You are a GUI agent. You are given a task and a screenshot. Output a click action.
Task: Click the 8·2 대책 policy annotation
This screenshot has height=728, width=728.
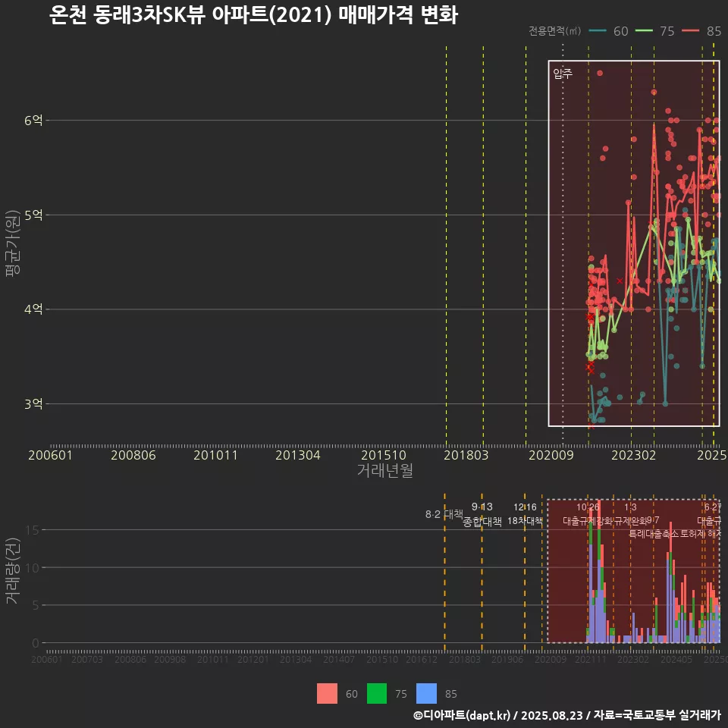pos(444,514)
